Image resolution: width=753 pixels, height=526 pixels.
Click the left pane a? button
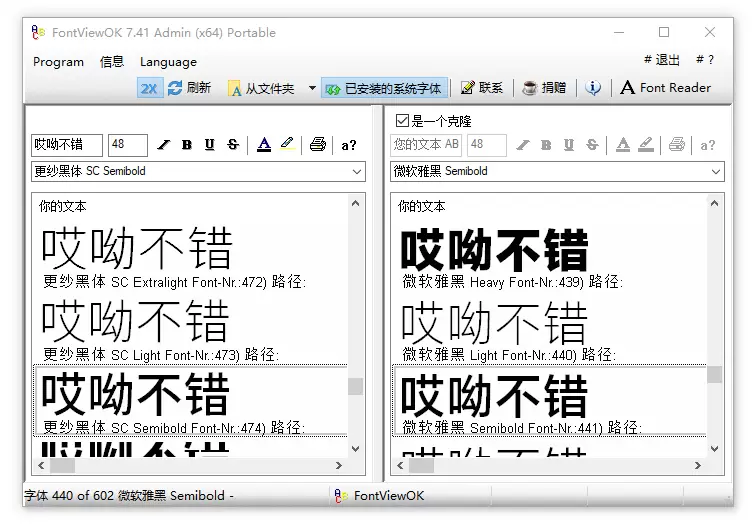[x=349, y=145]
